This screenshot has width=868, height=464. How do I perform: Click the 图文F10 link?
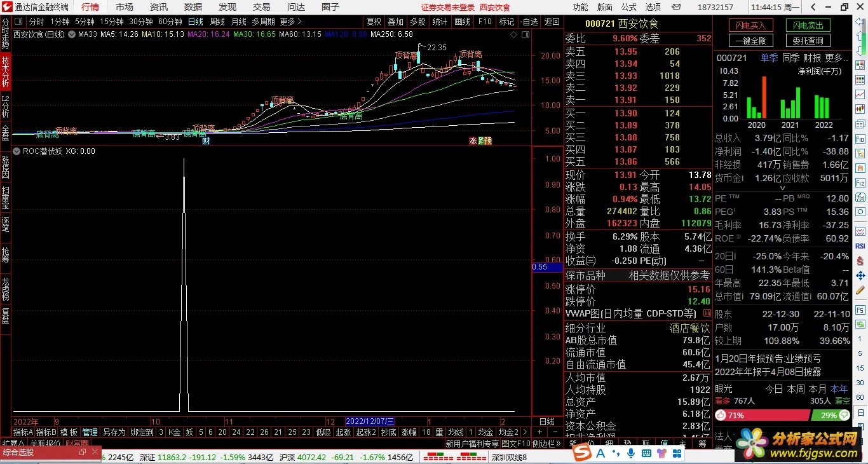tap(516, 444)
